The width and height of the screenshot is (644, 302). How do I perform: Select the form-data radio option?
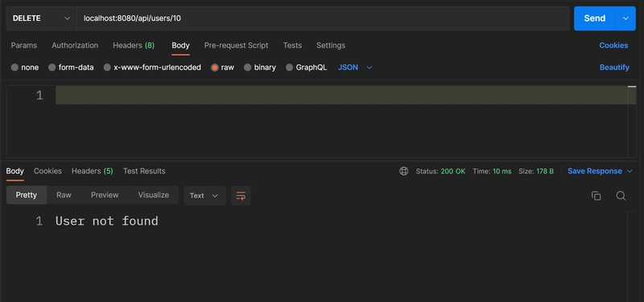pos(52,68)
